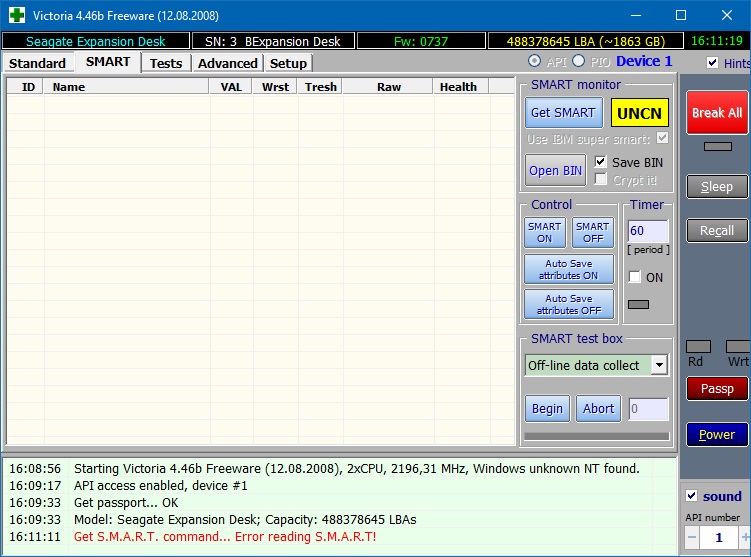Click the SMART test value field
751x557 pixels.
click(648, 409)
